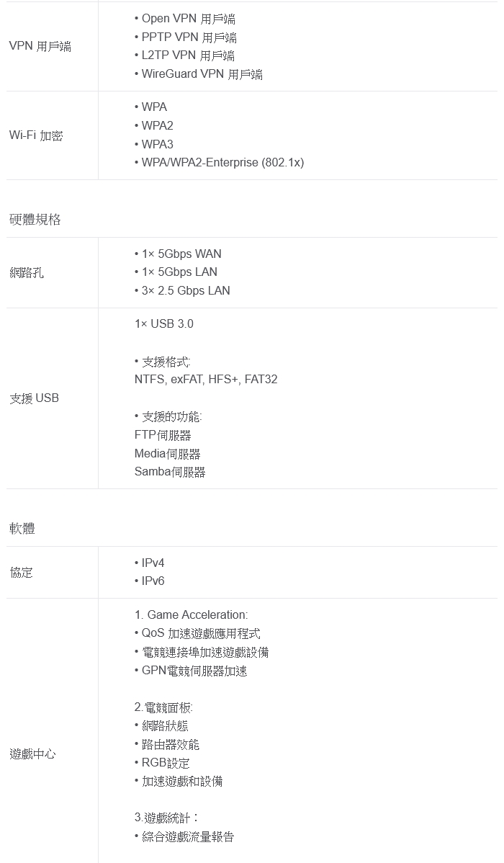The image size is (504, 863).
Task: Click the 軟體 section heading
Action: [22, 529]
